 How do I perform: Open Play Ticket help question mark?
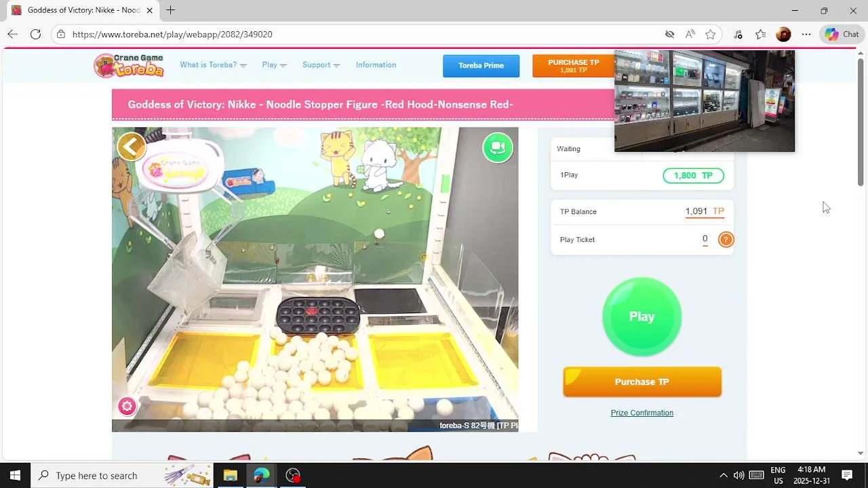pos(726,239)
